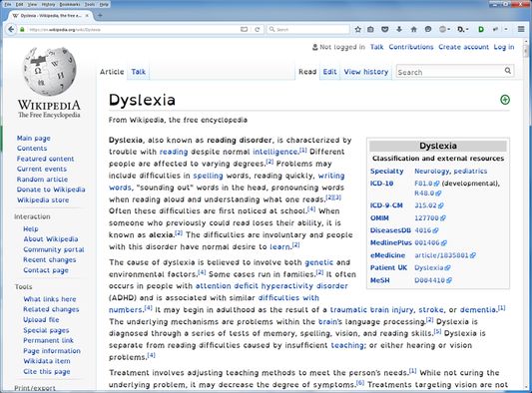This screenshot has height=393, width=532.
Task: Toggle Reader View icon in the address bar
Action: [x=244, y=30]
